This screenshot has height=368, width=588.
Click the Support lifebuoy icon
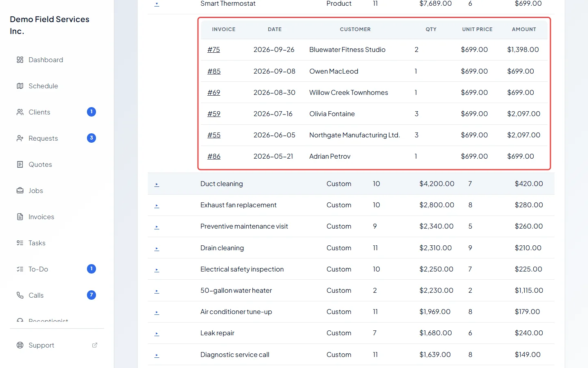[20, 345]
